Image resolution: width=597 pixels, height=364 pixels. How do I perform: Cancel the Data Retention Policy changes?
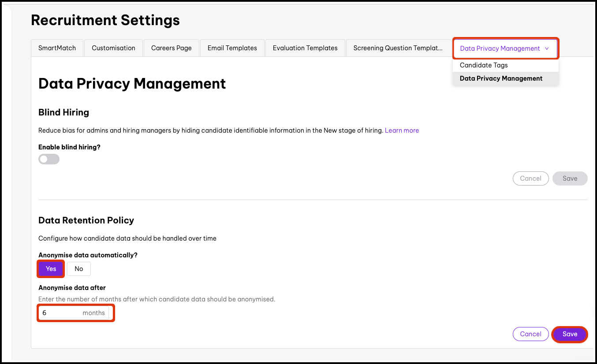coord(530,334)
